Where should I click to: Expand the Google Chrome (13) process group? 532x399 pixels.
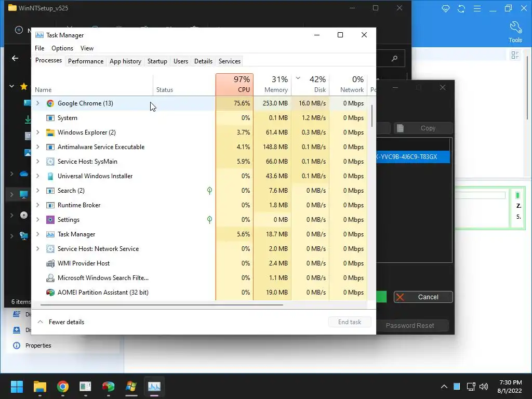coord(37,103)
